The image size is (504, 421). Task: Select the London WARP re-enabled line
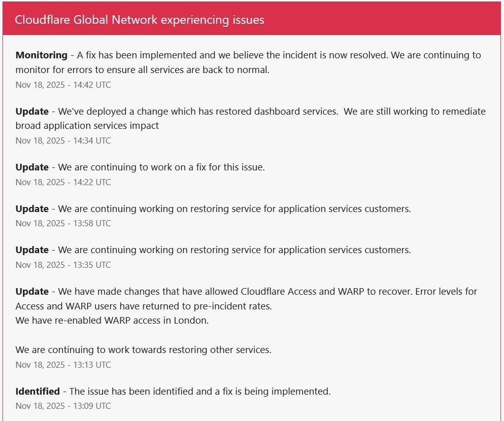tap(112, 321)
